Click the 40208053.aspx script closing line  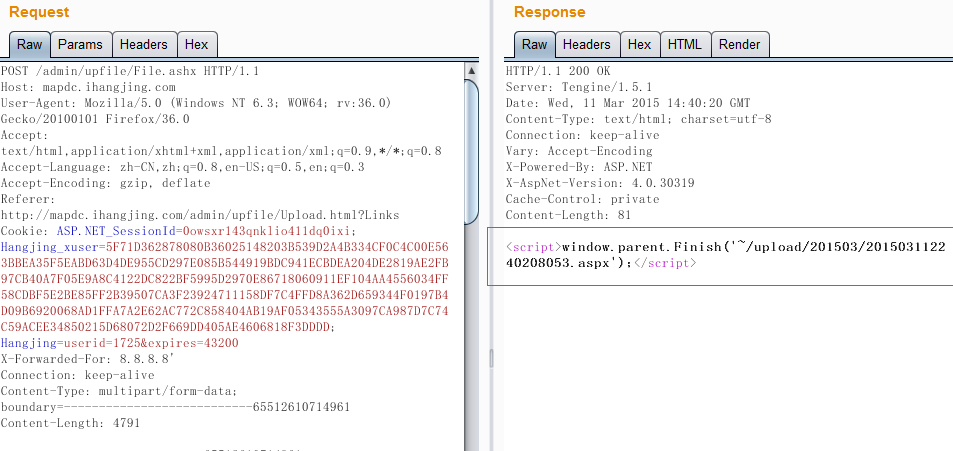click(600, 263)
